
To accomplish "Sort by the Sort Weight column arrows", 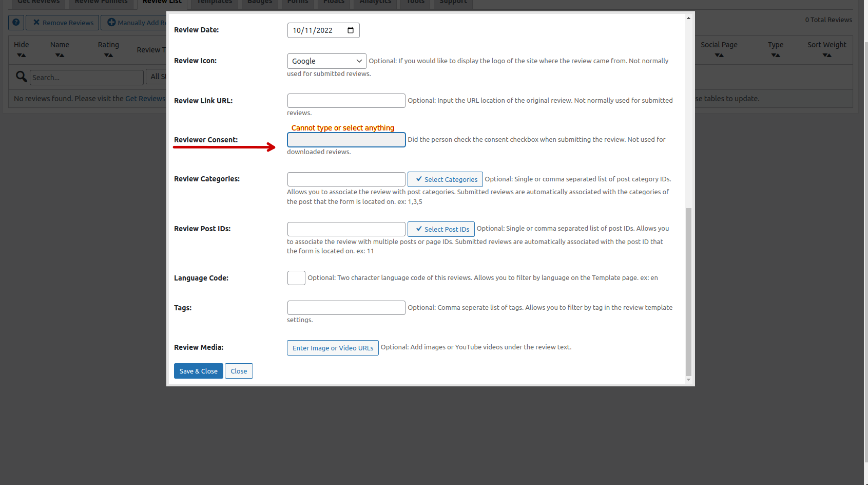I will tap(827, 55).
